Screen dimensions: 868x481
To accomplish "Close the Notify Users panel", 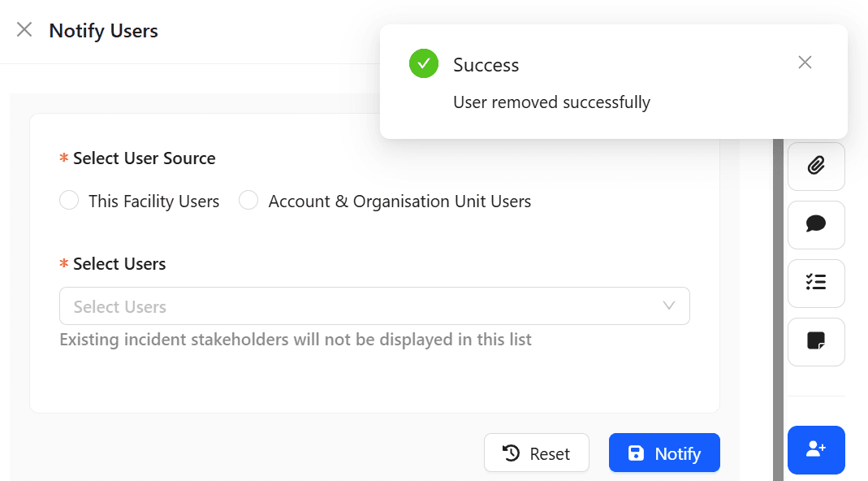I will (x=24, y=29).
